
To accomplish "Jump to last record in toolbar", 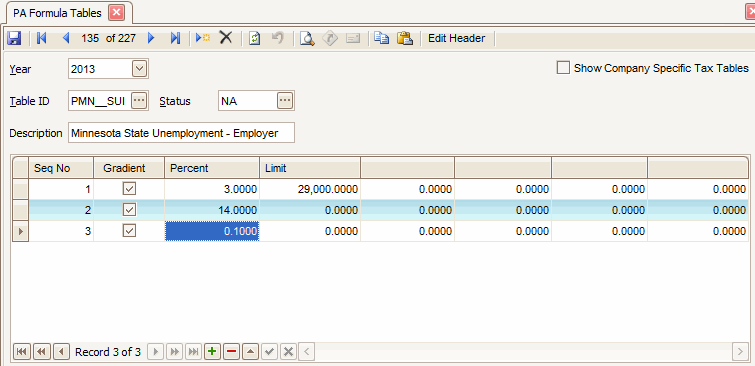I will point(175,38).
